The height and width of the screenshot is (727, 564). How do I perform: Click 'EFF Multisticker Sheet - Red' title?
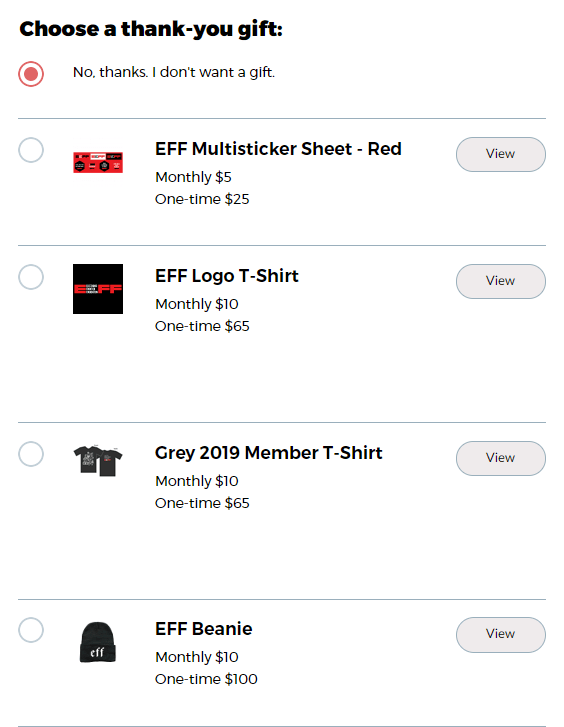pyautogui.click(x=278, y=149)
